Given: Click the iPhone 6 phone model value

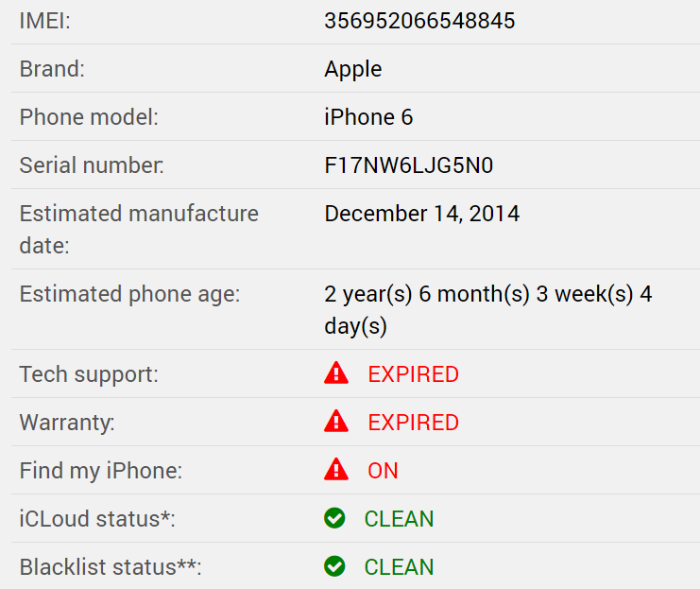Looking at the screenshot, I should (368, 117).
